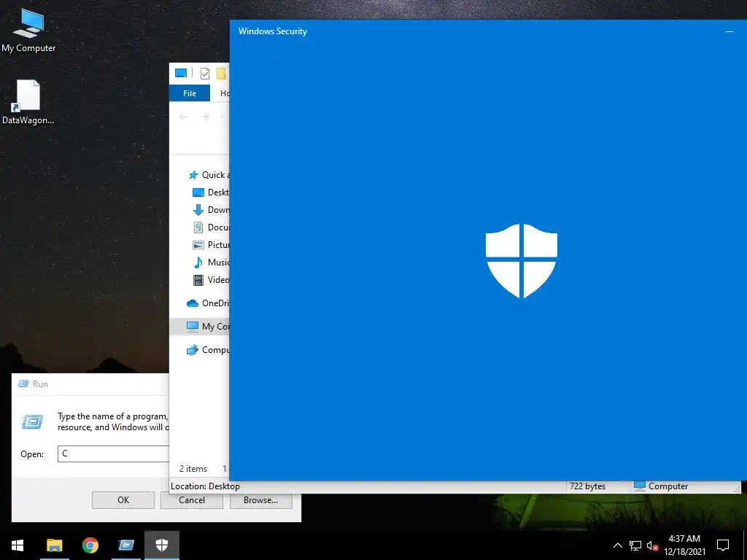Select Videos in Explorer navigation pane

(211, 280)
